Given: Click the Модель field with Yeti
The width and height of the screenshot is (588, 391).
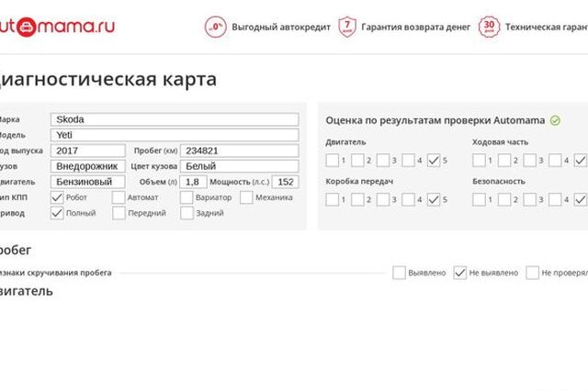Looking at the screenshot, I should pyautogui.click(x=175, y=135).
